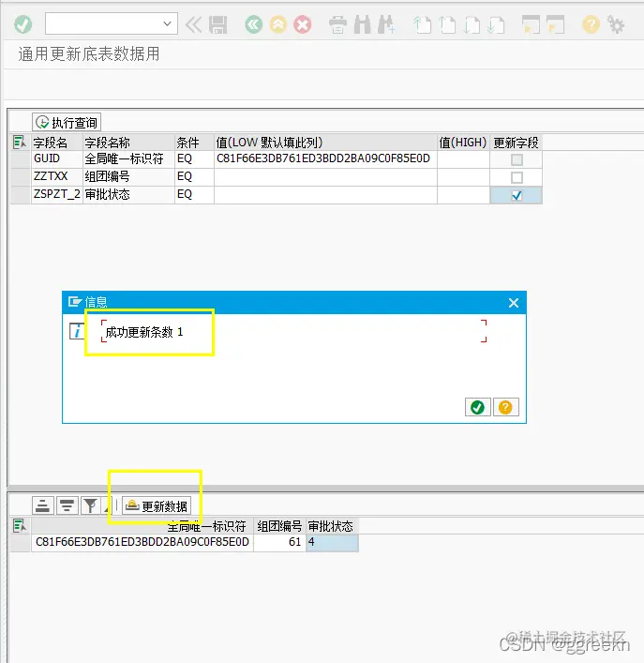Toggle the 更新字段 checkbox for ZZTXX row
The height and width of the screenshot is (663, 644).
(x=517, y=177)
